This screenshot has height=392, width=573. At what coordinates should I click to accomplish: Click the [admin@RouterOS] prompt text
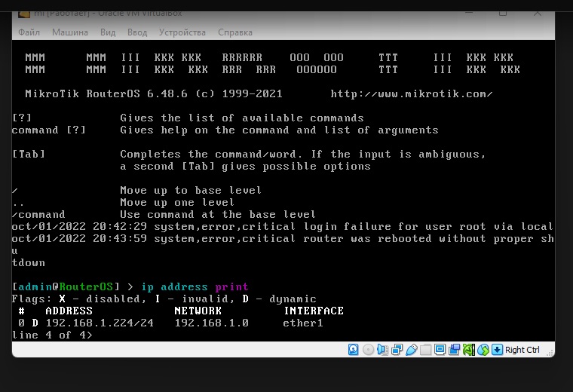66,286
